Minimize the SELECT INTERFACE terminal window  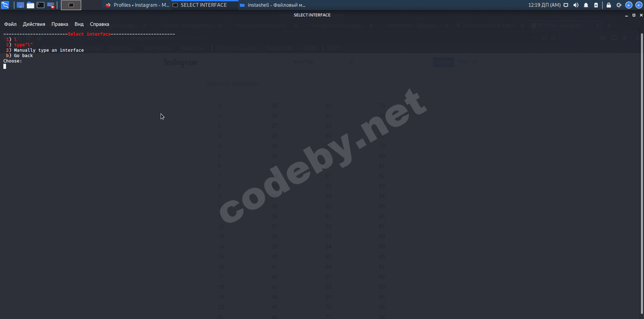pyautogui.click(x=626, y=15)
